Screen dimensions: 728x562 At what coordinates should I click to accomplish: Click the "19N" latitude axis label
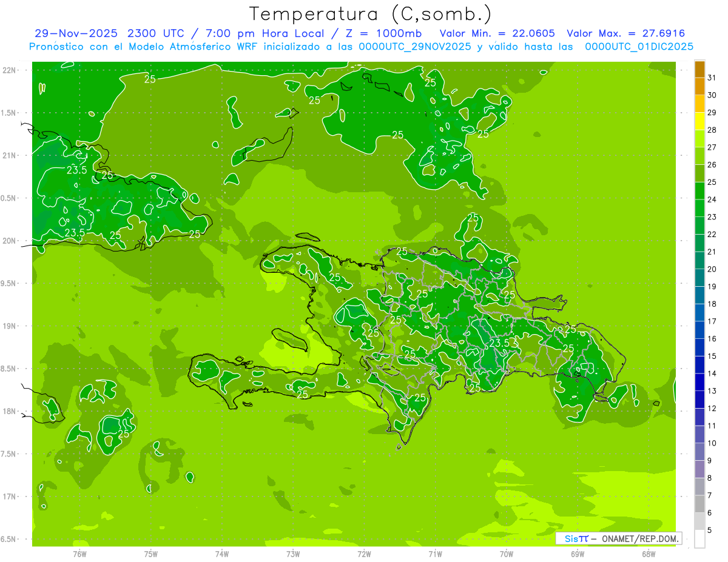[10, 326]
